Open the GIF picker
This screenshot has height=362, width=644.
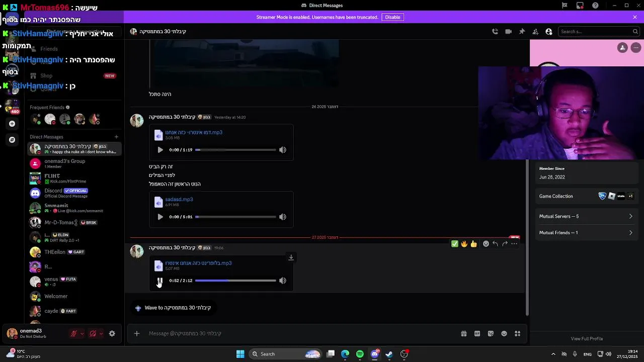[x=477, y=333]
